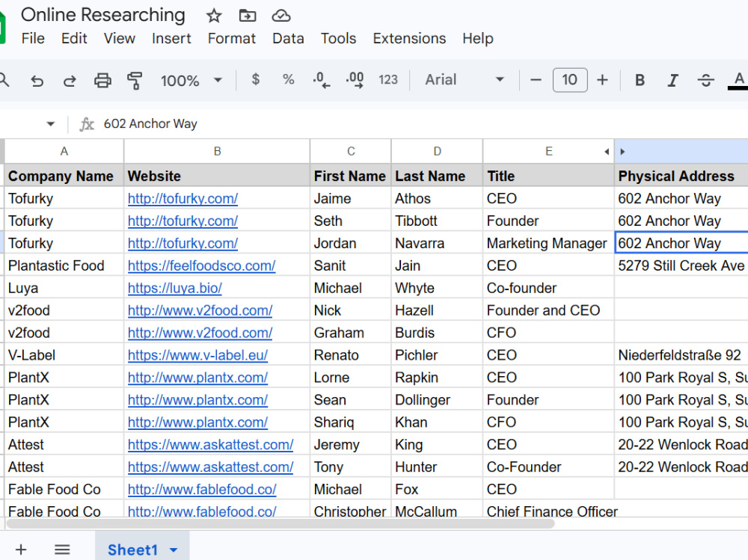
Task: Open fablefood.co link in Michael Fox's row
Action: (202, 490)
